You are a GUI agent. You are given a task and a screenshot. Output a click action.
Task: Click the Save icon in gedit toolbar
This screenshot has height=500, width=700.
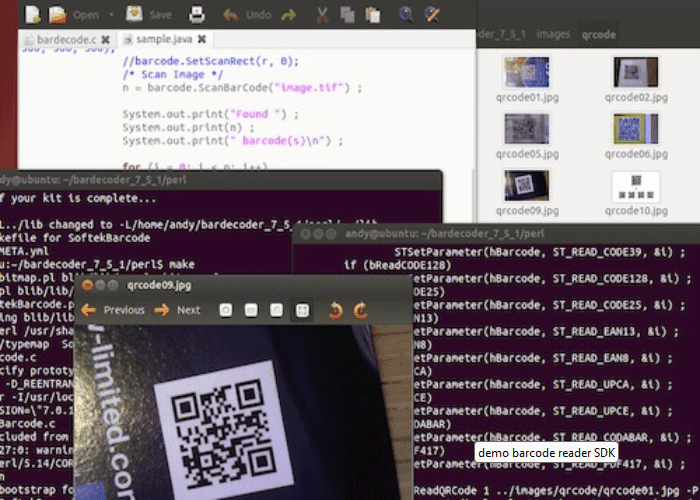[x=134, y=14]
